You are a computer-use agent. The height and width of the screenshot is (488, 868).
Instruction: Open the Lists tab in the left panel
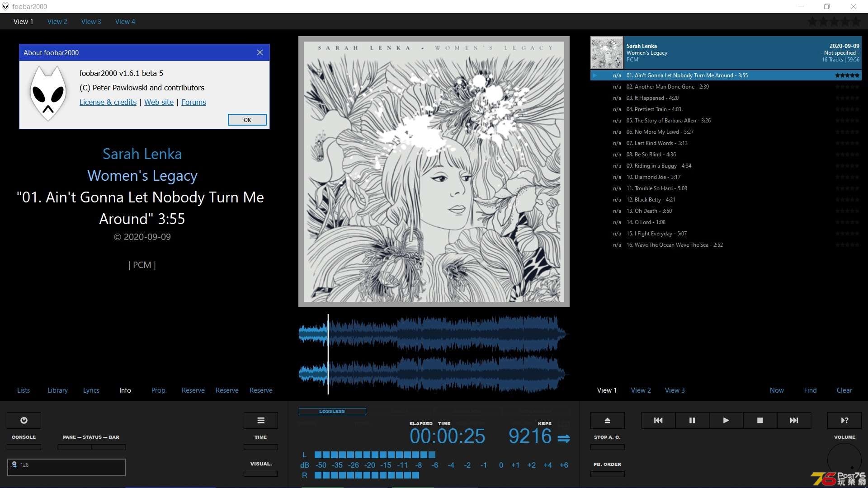24,390
